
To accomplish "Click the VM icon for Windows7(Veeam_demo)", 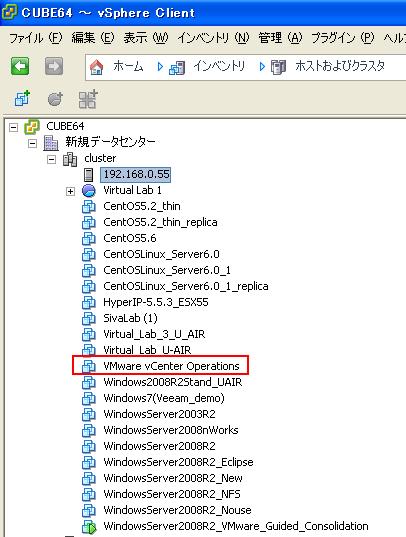I will (89, 399).
